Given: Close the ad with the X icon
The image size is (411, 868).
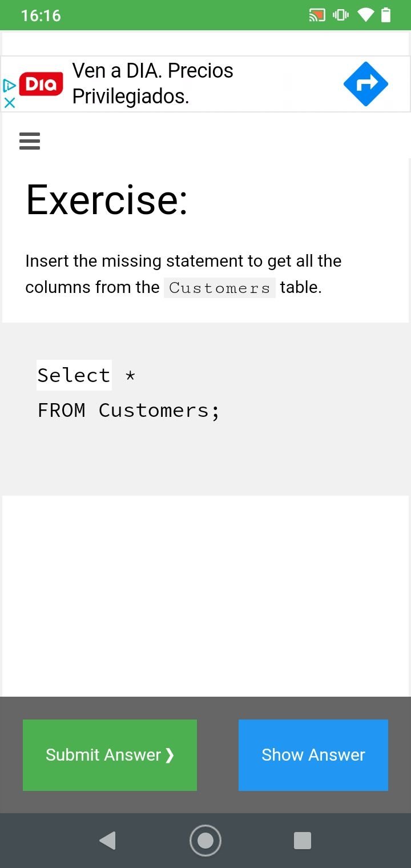Looking at the screenshot, I should (9, 103).
